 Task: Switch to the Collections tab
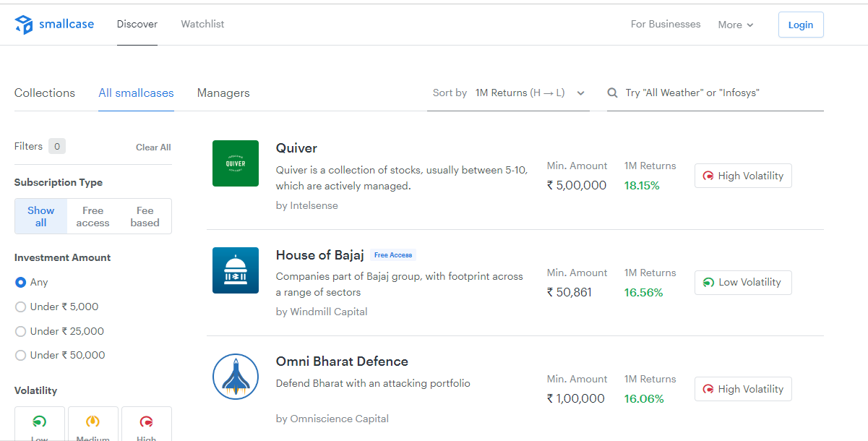click(x=45, y=93)
